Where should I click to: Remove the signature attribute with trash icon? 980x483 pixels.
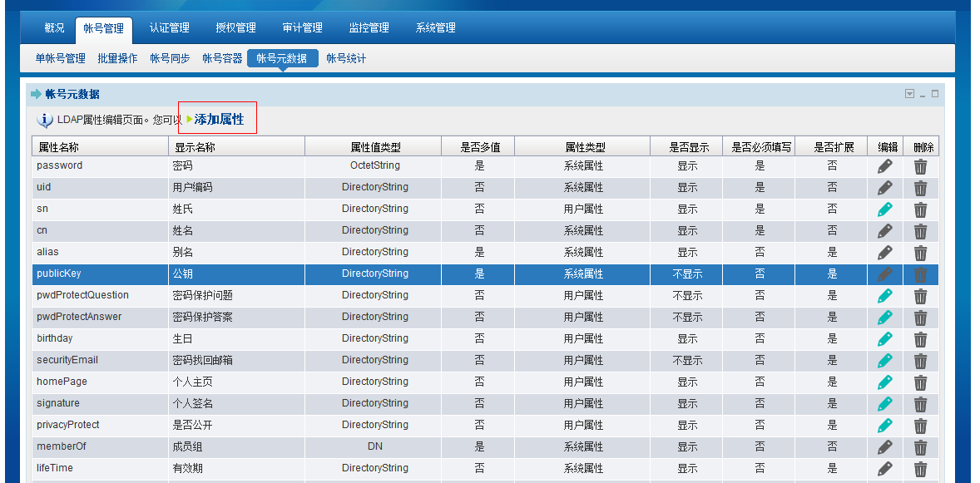click(920, 404)
